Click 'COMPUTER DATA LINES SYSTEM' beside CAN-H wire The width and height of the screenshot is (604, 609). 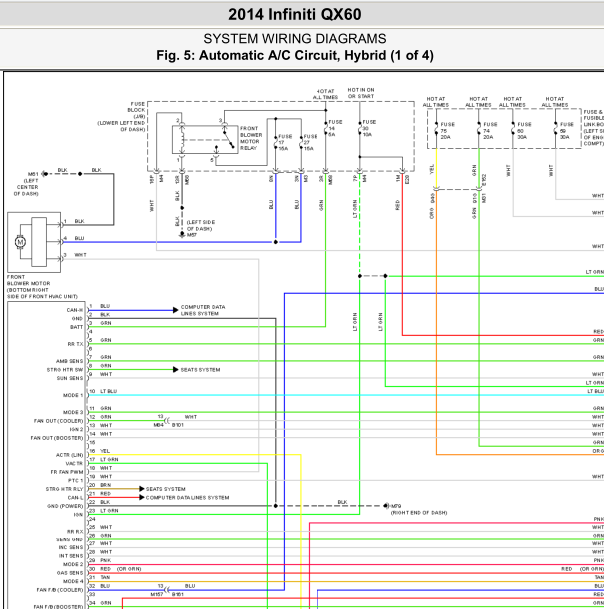(203, 310)
